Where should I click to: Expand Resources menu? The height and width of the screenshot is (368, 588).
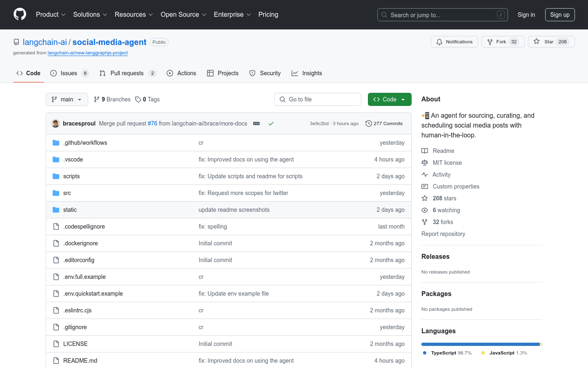click(x=134, y=15)
